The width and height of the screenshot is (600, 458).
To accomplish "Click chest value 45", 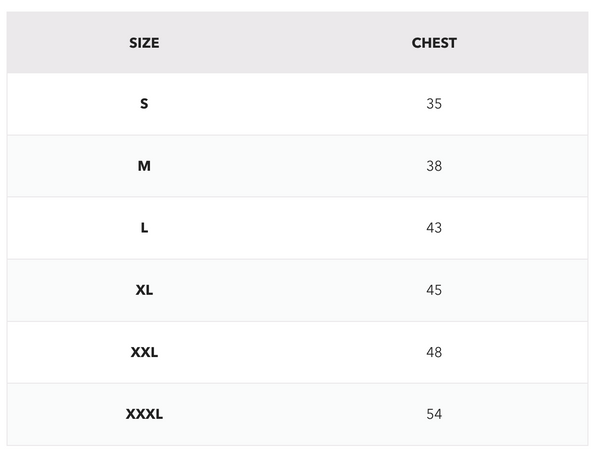I will [434, 290].
